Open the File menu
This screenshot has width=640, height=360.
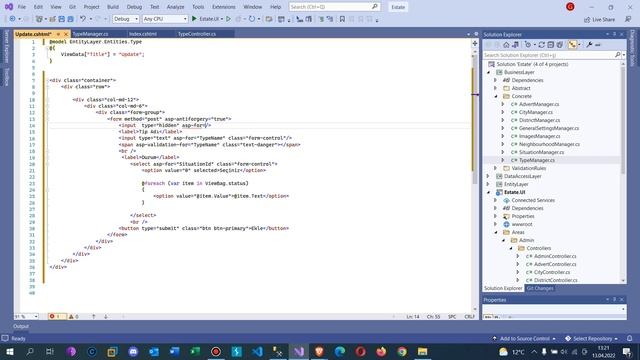[x=22, y=7]
